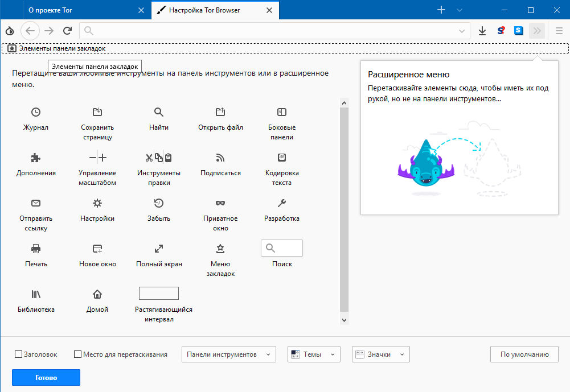Select the Приватное окно mask icon
The image size is (570, 392).
(x=220, y=203)
